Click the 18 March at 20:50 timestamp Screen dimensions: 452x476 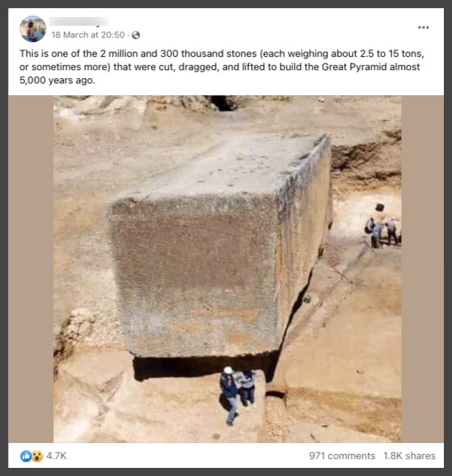click(88, 35)
